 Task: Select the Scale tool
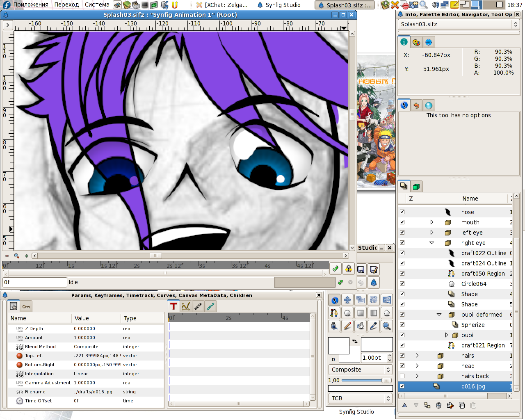click(x=361, y=300)
